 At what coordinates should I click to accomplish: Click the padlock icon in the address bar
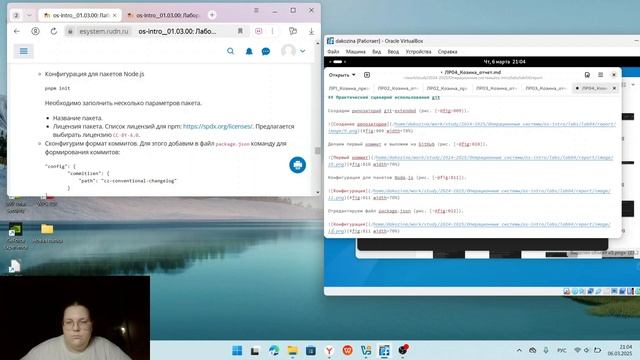(70, 31)
